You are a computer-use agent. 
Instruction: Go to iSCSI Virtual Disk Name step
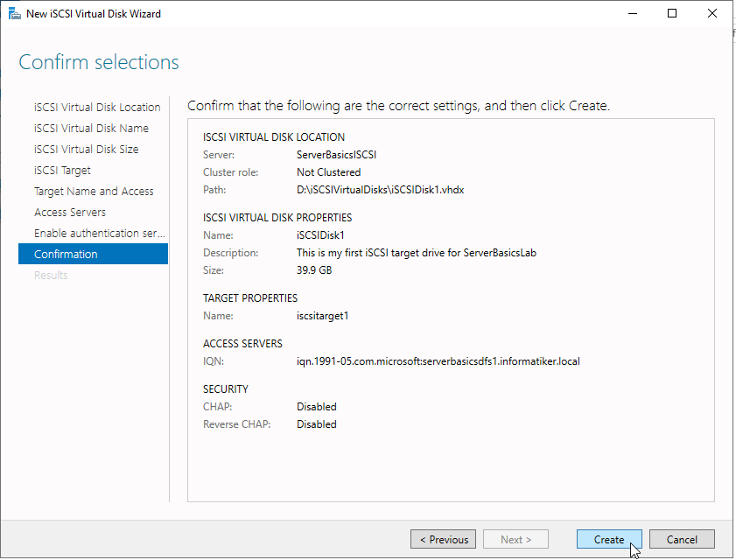coord(91,128)
